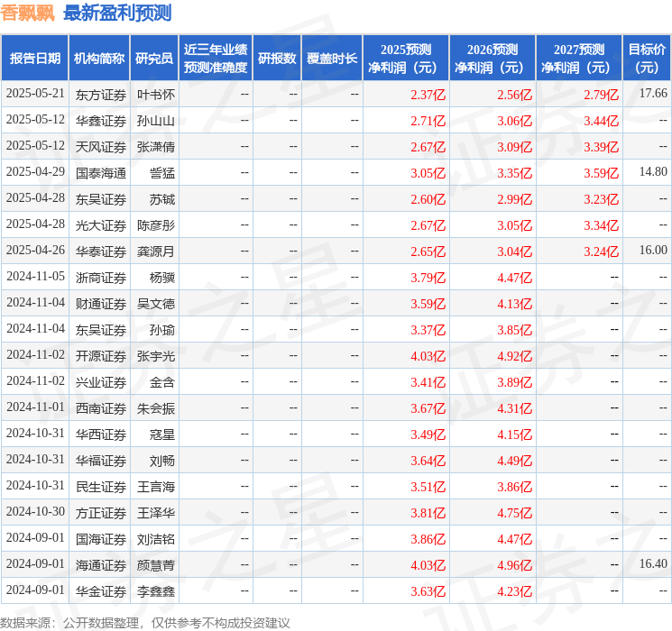Click the 香飘飘 title text

(27, 13)
